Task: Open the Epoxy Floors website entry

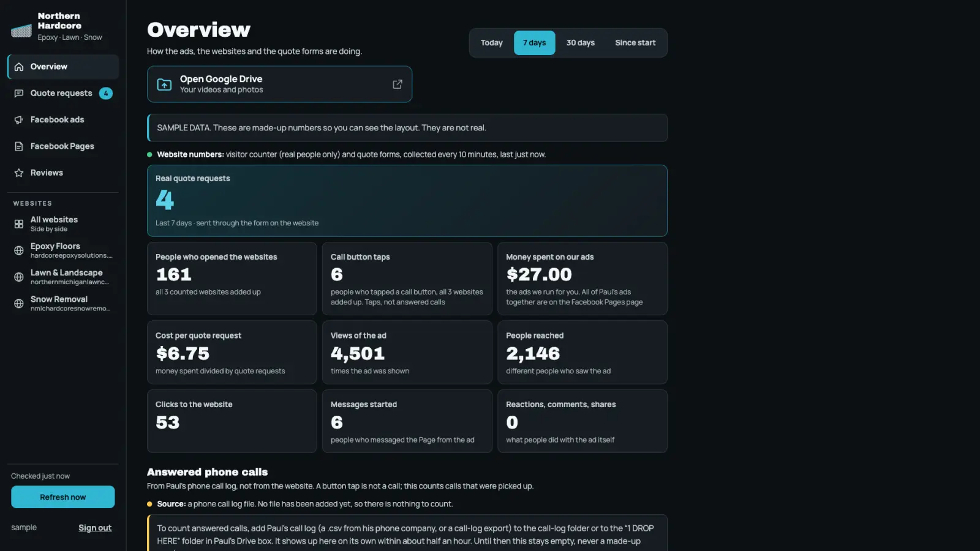Action: click(x=63, y=250)
